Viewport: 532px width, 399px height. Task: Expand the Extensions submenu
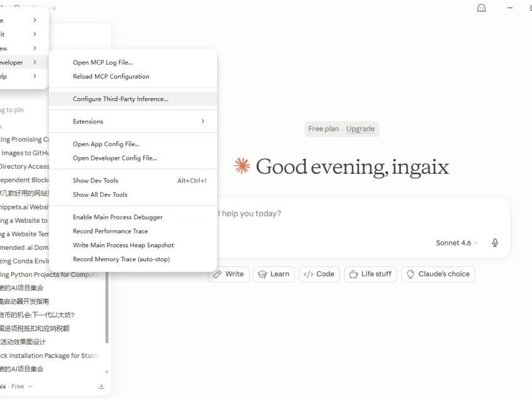pos(133,121)
